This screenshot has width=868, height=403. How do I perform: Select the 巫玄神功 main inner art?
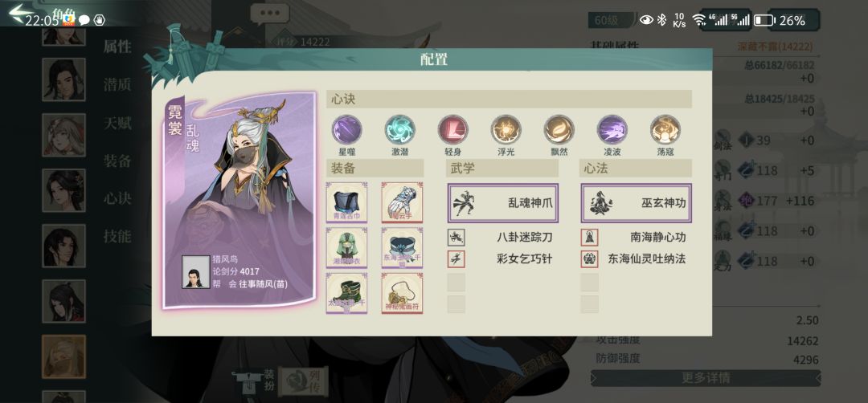coord(636,203)
